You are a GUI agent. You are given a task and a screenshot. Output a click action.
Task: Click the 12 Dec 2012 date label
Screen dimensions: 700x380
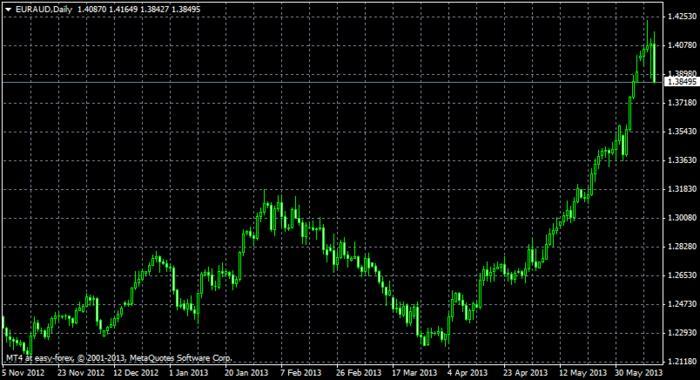click(x=136, y=372)
